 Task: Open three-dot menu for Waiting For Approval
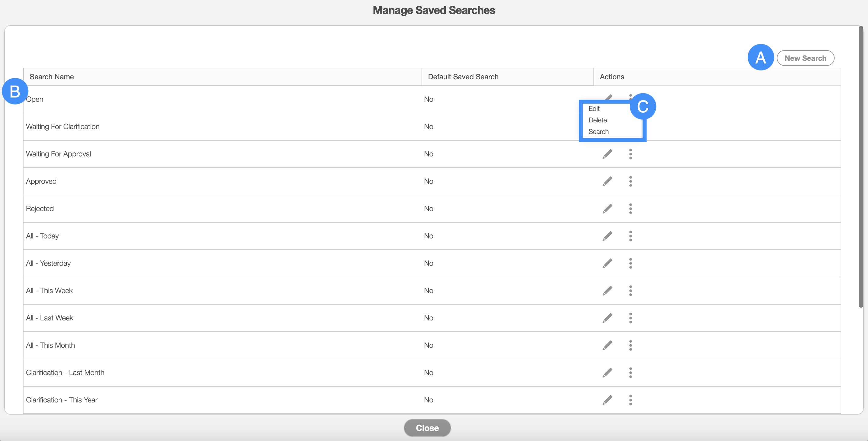[x=630, y=154]
